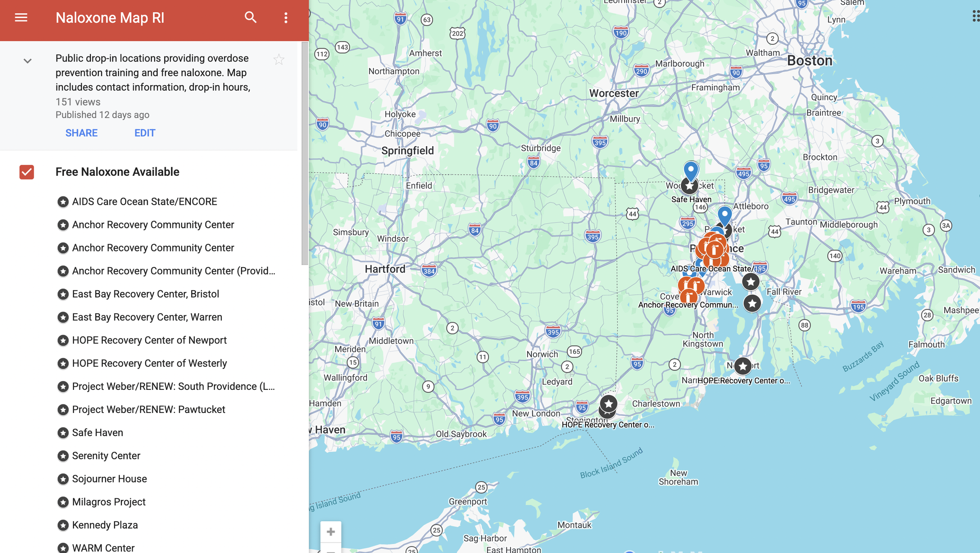
Task: Click the star marker west of Fall River
Action: click(752, 304)
